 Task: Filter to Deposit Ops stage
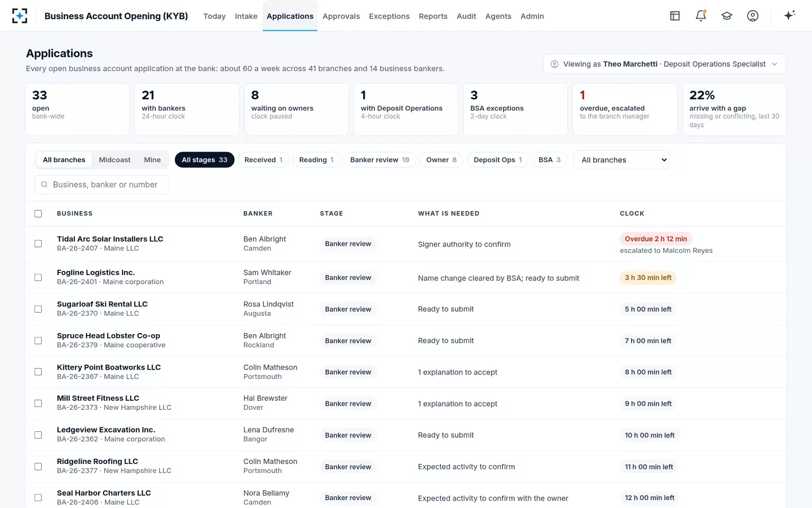[498, 160]
